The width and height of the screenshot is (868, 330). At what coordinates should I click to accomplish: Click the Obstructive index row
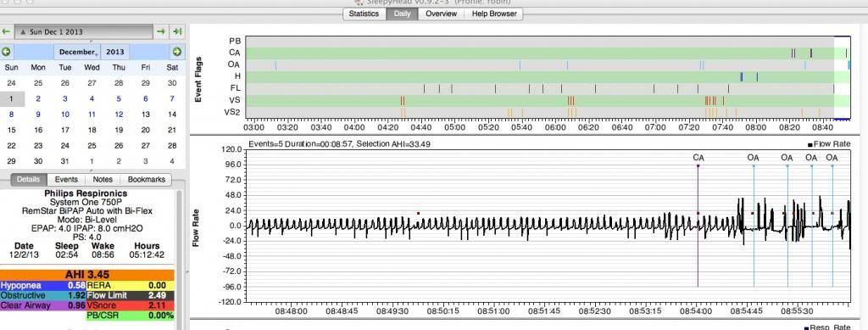click(43, 296)
